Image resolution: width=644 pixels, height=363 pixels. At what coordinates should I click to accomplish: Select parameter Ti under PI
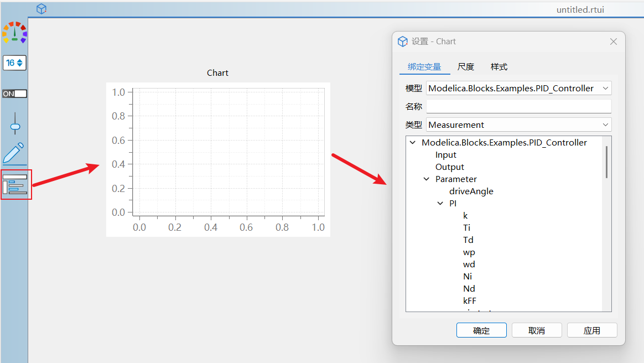466,227
